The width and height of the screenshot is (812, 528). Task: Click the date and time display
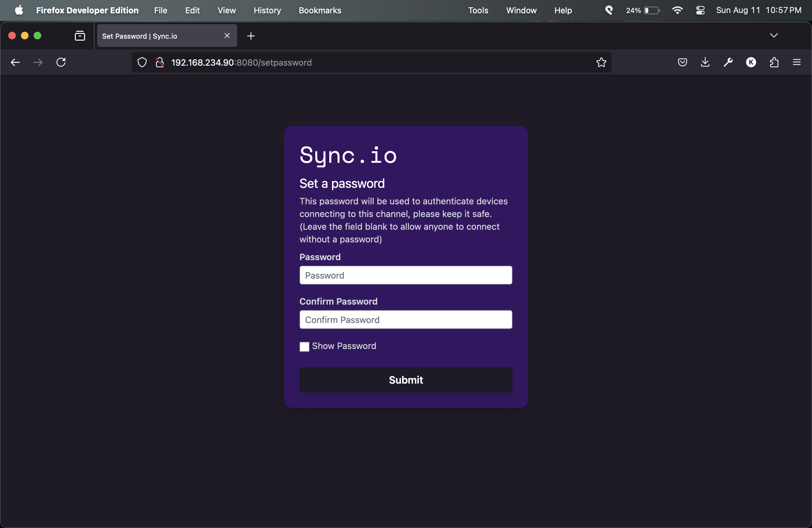pos(759,10)
